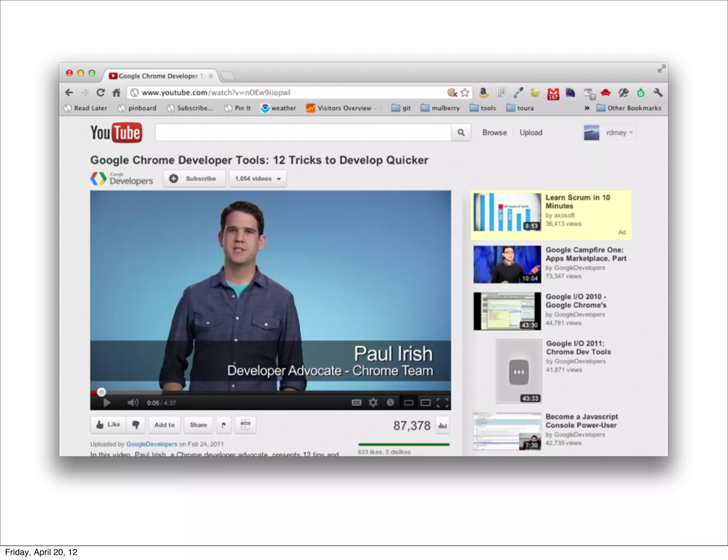Screen dimensions: 728x560
Task: Toggle closed captions CC button
Action: pyautogui.click(x=356, y=403)
